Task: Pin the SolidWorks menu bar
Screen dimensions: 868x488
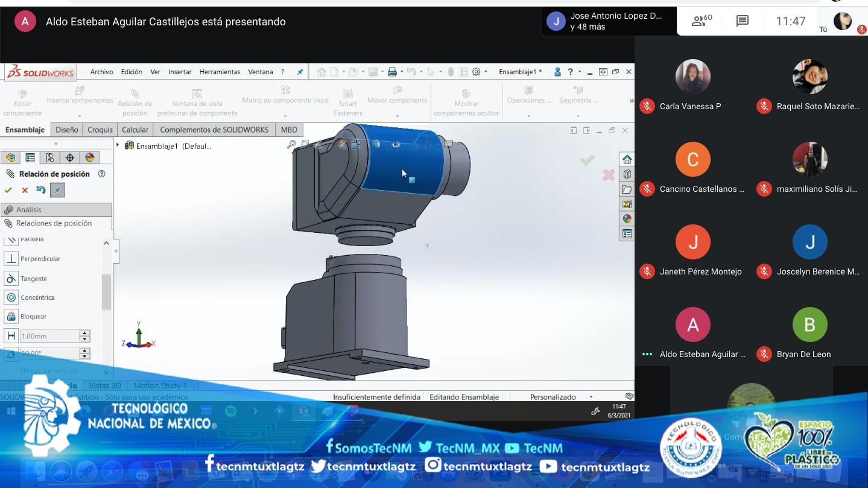Action: (x=300, y=72)
